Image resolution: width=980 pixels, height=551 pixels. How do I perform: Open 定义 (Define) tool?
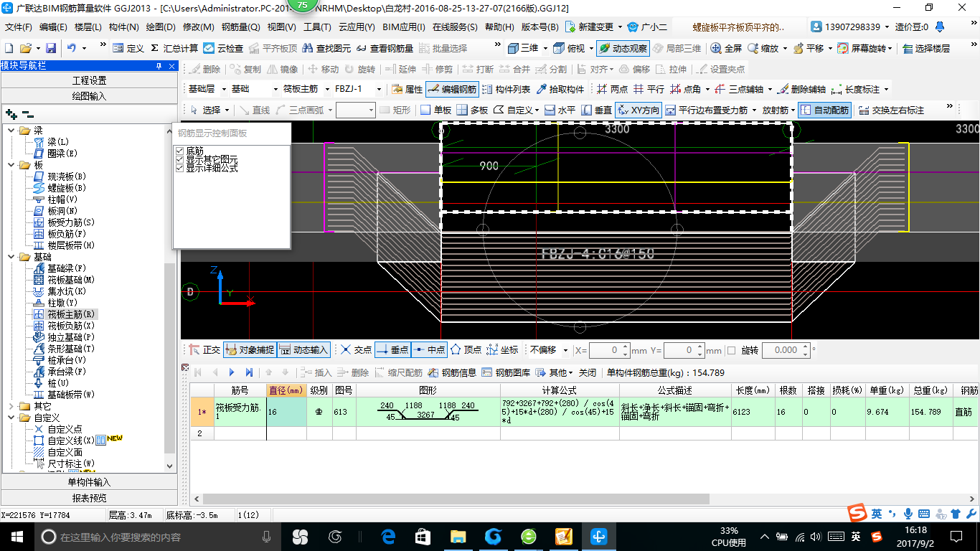coord(128,48)
